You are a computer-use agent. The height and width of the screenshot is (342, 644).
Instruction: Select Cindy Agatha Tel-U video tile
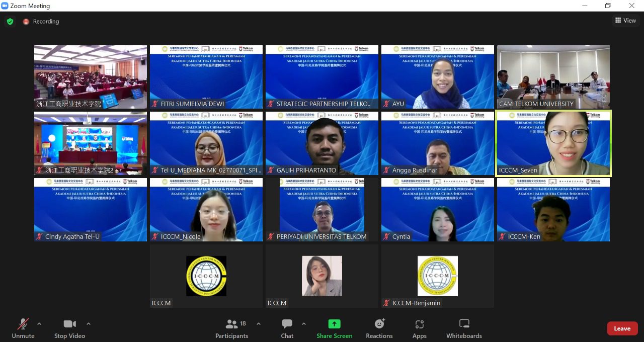[x=91, y=210]
